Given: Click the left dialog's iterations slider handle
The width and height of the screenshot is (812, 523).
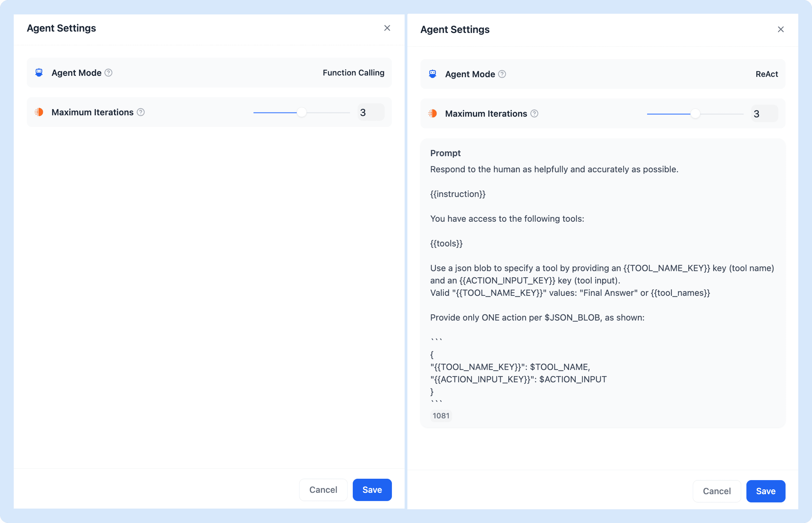Looking at the screenshot, I should point(302,112).
